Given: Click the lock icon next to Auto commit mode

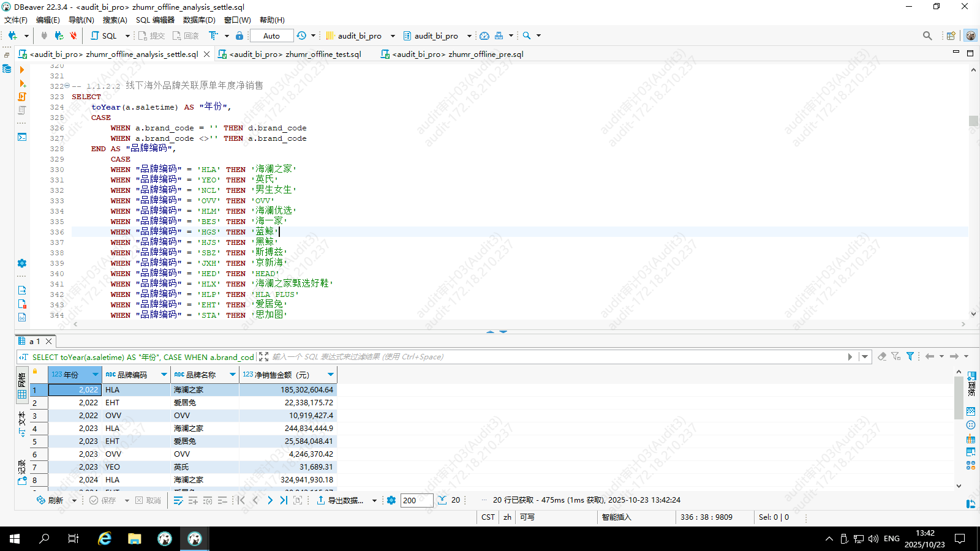Looking at the screenshot, I should pos(239,36).
